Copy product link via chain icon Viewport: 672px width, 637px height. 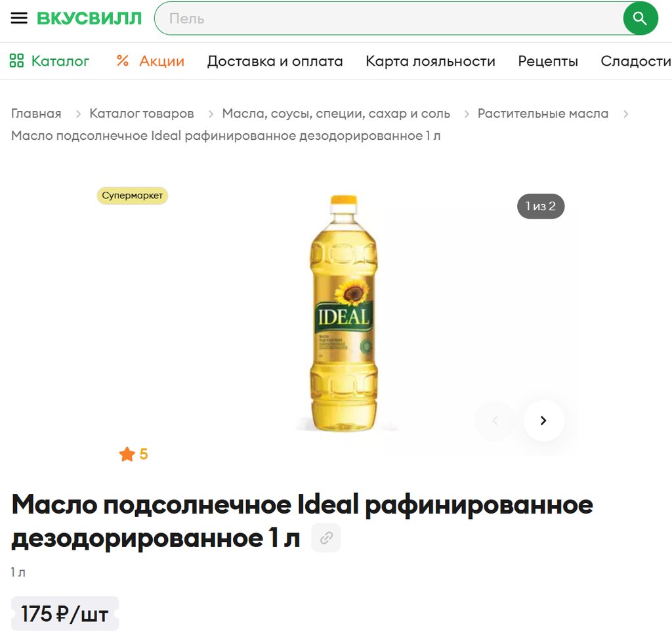click(326, 537)
